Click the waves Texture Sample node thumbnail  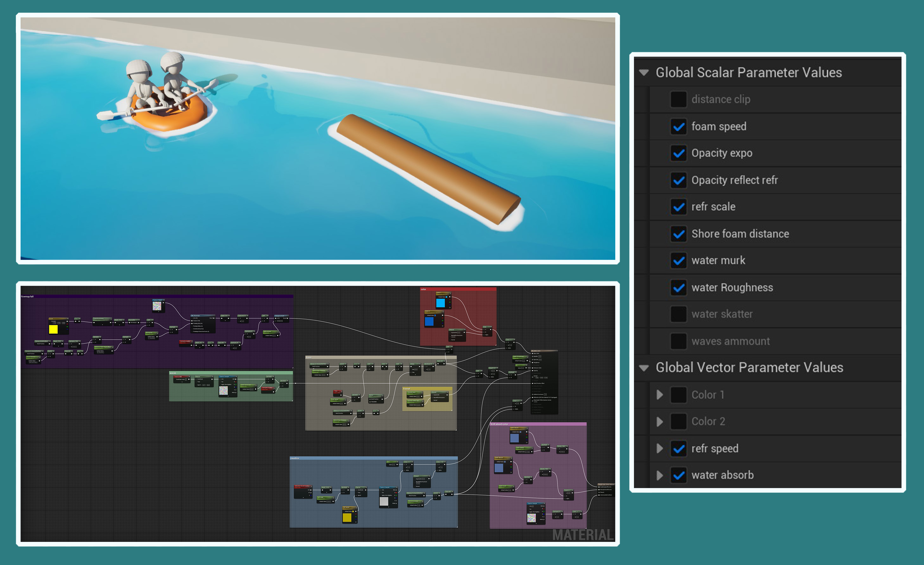pos(224,390)
